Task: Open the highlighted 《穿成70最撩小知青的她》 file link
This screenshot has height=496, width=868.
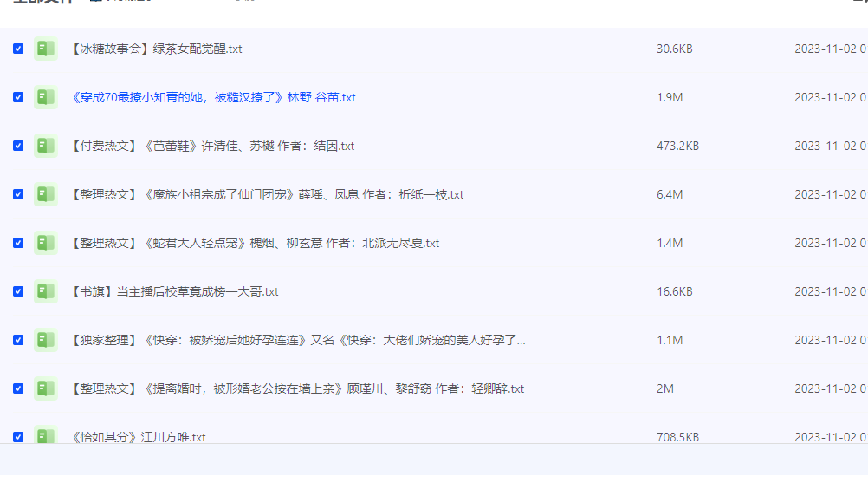Action: (212, 98)
